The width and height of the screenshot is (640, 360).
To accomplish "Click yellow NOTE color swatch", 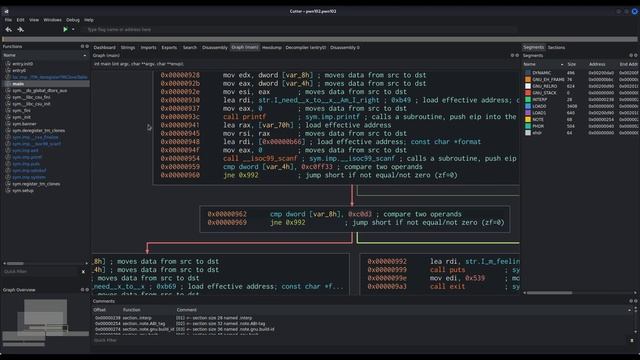I will pos(528,120).
